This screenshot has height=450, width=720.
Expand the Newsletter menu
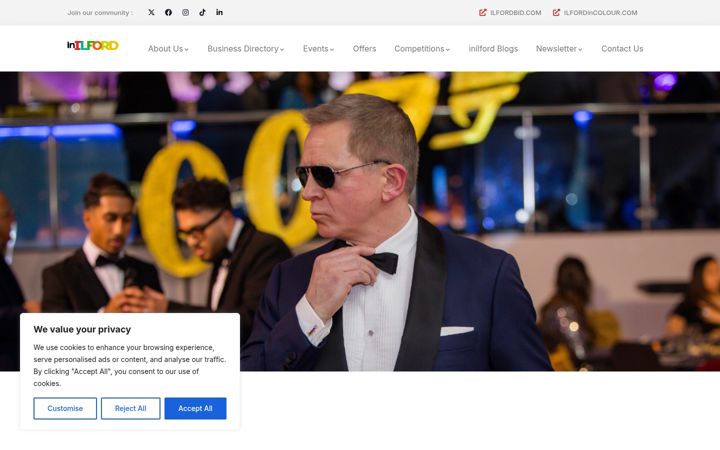pos(559,49)
